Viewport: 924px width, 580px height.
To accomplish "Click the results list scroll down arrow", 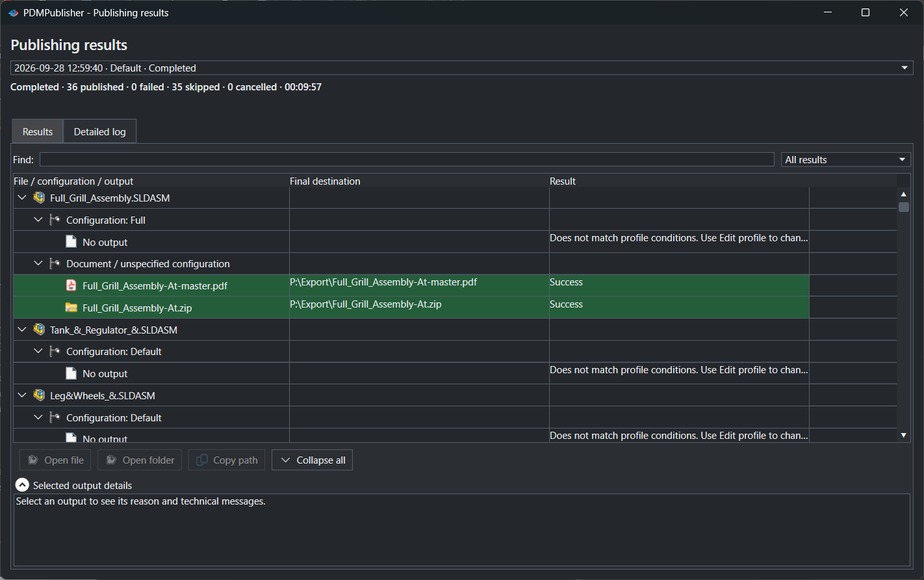I will click(903, 435).
